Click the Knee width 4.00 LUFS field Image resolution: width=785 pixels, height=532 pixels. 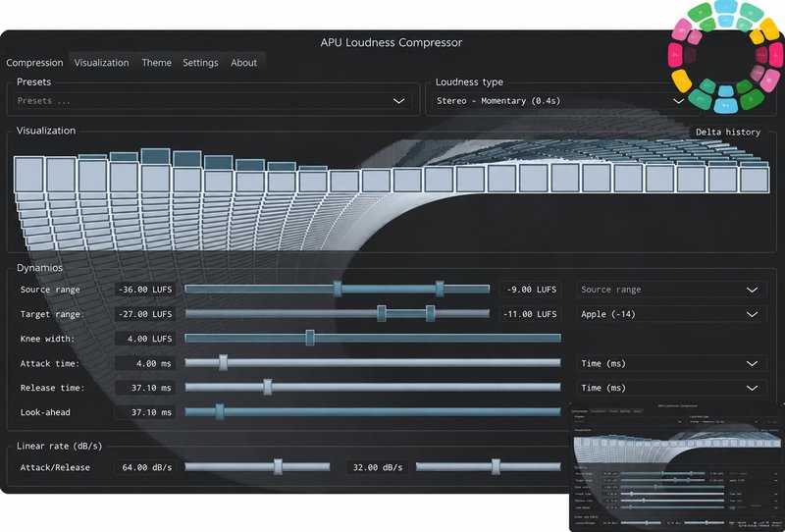(145, 339)
